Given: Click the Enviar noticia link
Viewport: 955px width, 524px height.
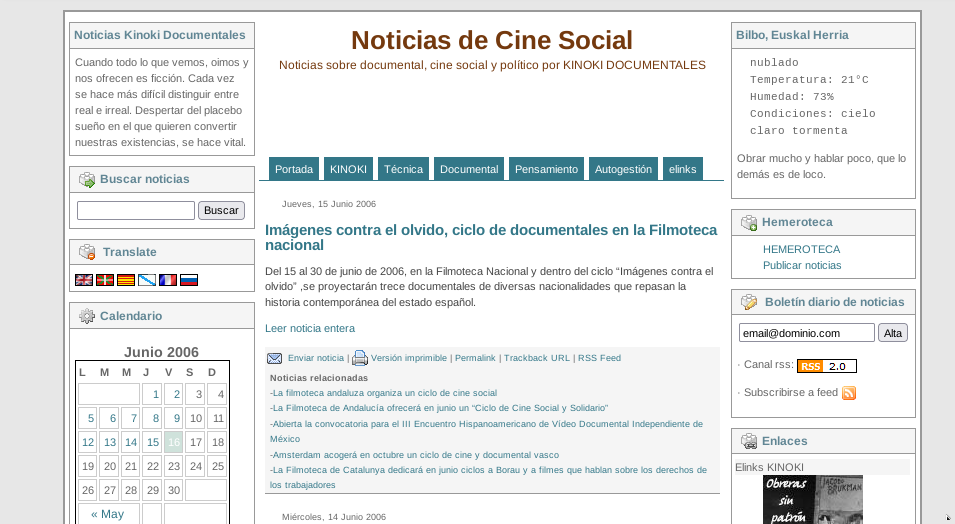Looking at the screenshot, I should [x=316, y=358].
